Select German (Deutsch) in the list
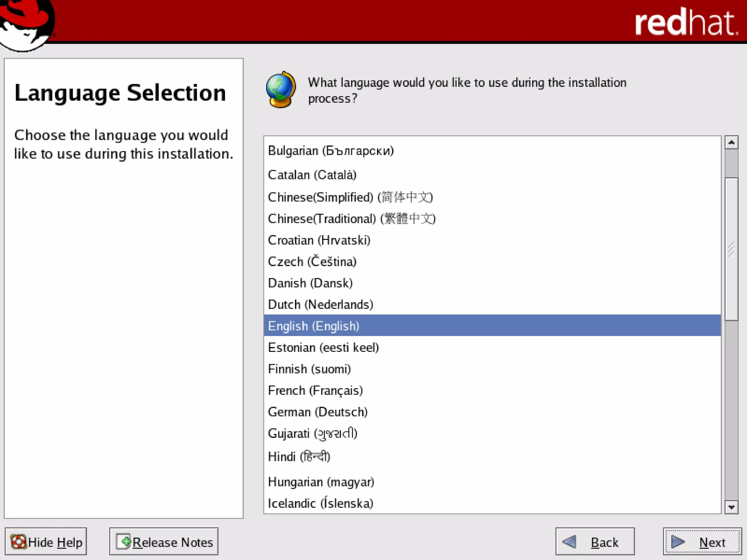Screen dimensions: 747x560 point(317,412)
